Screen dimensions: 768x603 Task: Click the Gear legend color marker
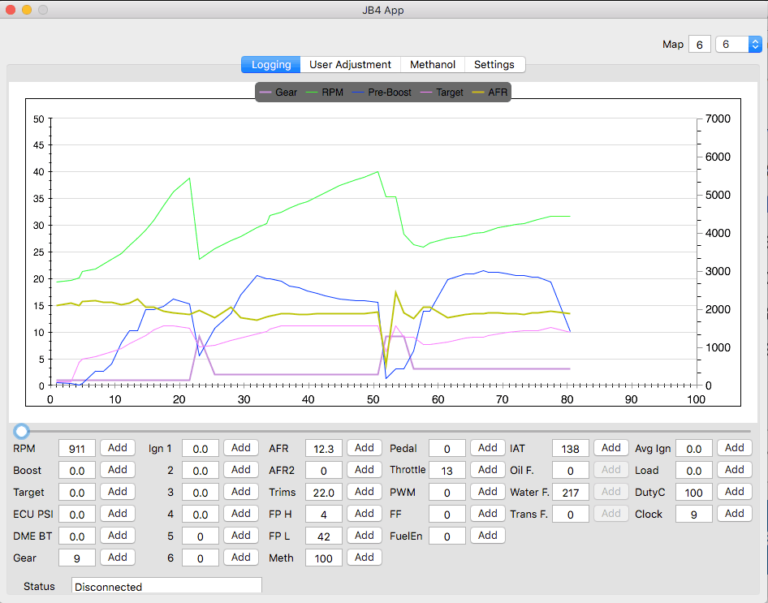[x=265, y=92]
